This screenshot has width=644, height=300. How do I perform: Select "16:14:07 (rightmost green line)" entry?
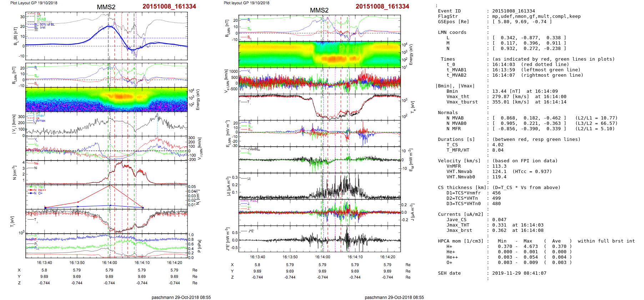(x=538, y=75)
